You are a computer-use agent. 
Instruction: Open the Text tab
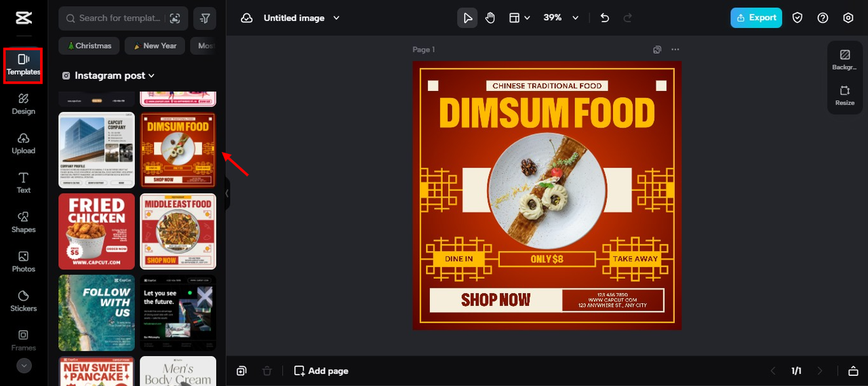23,183
